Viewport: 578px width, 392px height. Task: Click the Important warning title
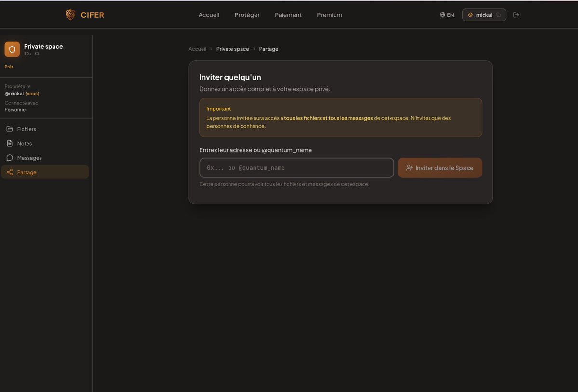218,109
